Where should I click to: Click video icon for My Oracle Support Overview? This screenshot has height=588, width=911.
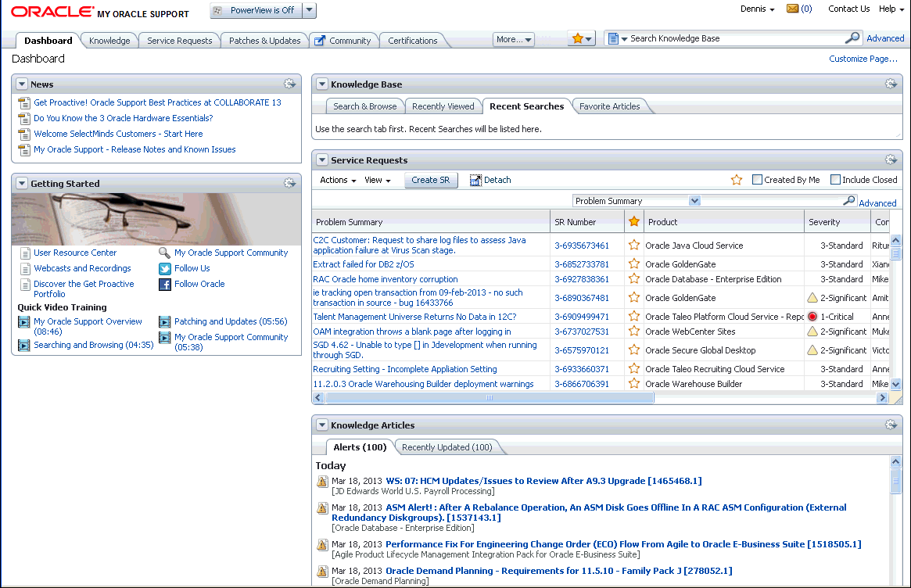click(x=23, y=322)
